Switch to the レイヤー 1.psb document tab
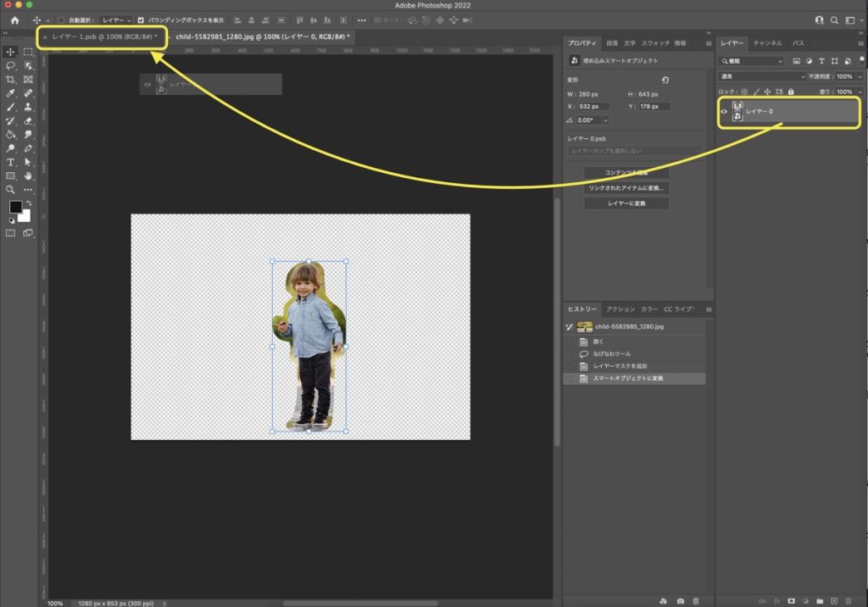This screenshot has width=868, height=607. [x=104, y=36]
